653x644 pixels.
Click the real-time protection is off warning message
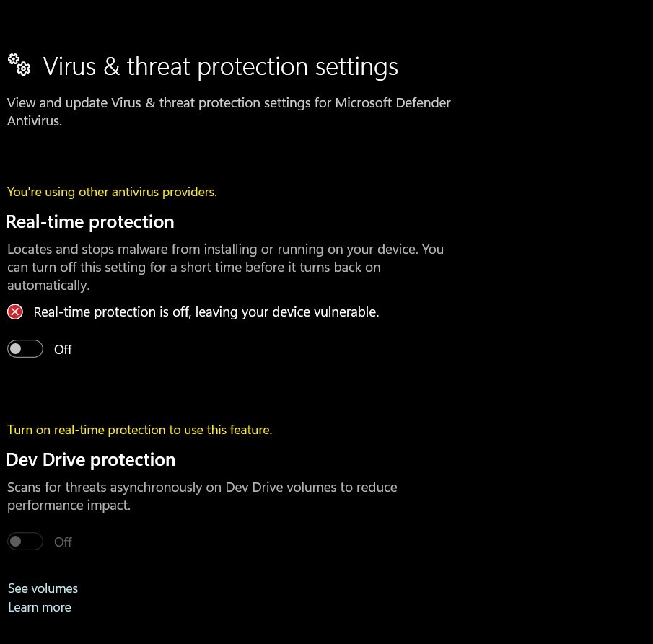206,312
